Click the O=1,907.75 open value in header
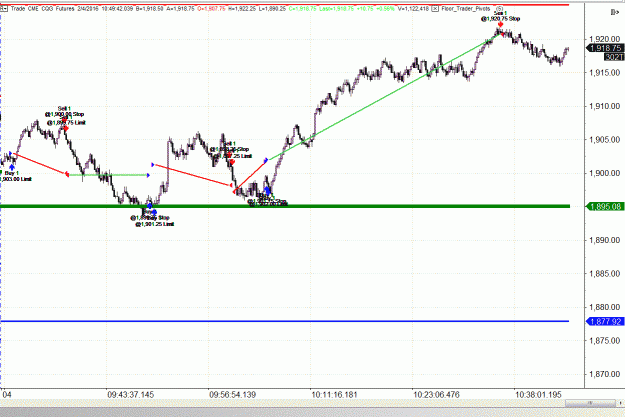625x417 pixels. [x=211, y=8]
